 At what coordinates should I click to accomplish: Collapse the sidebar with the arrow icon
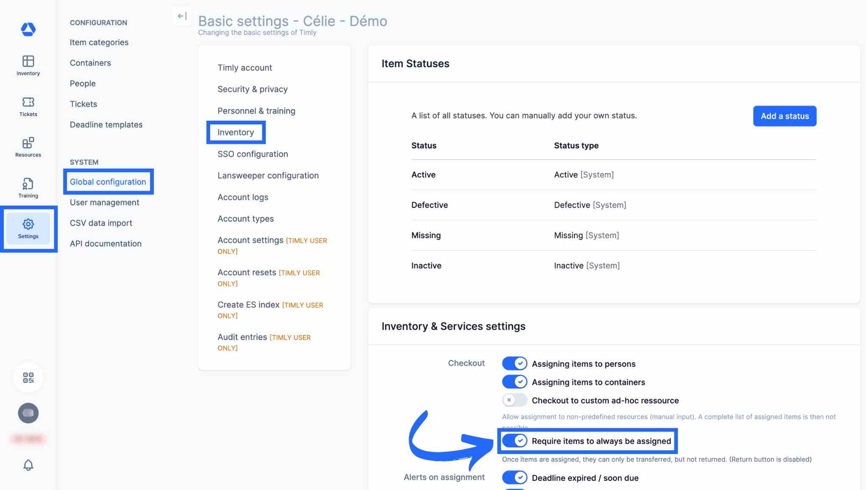182,16
